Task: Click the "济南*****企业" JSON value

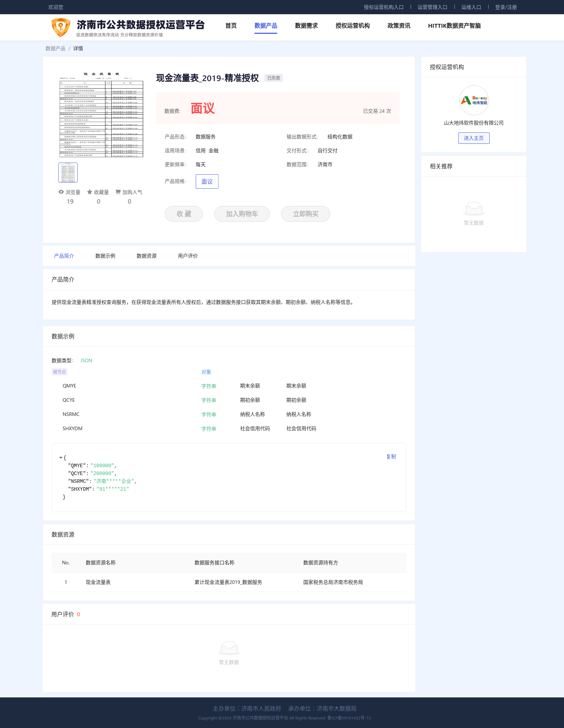Action: tap(114, 481)
